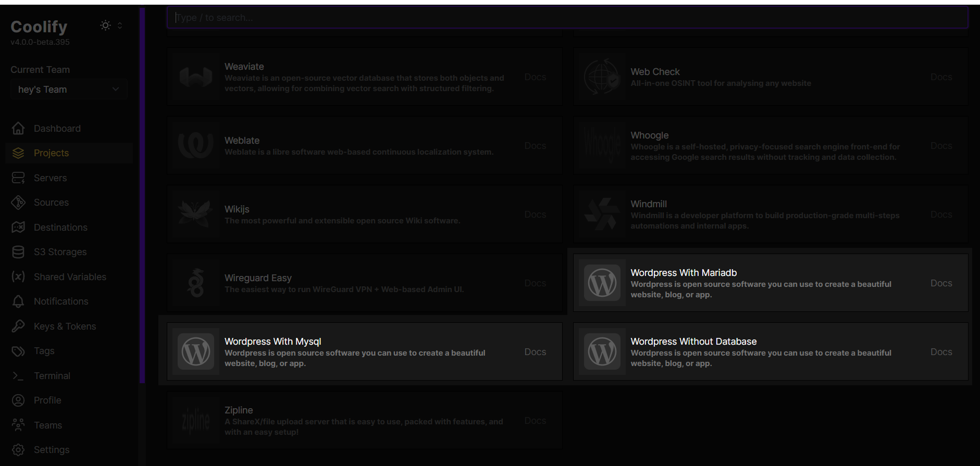Open Docs link for Web Check
This screenshot has width=980, height=466.
tap(941, 77)
